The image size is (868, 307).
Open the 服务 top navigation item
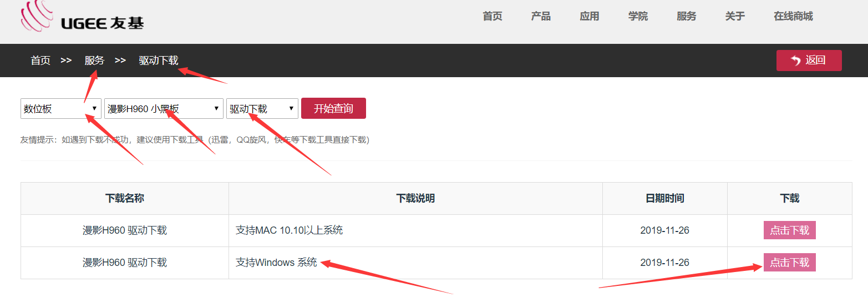pyautogui.click(x=686, y=16)
